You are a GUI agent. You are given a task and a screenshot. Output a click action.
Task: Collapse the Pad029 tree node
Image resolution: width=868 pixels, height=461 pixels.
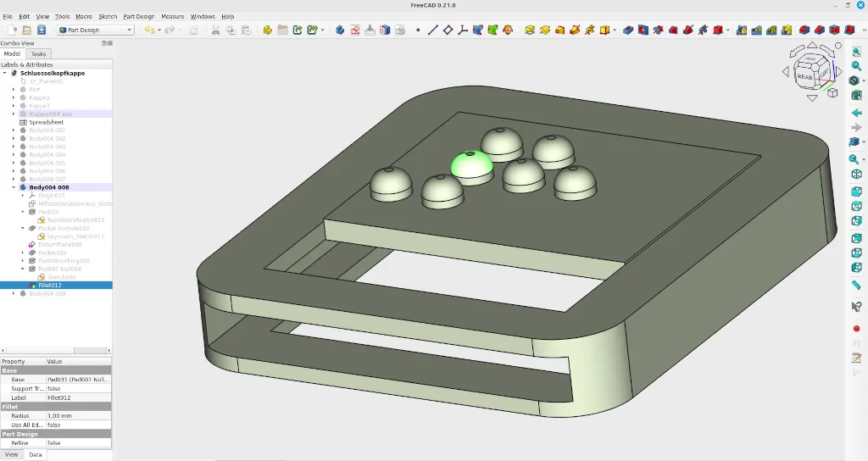pos(23,211)
